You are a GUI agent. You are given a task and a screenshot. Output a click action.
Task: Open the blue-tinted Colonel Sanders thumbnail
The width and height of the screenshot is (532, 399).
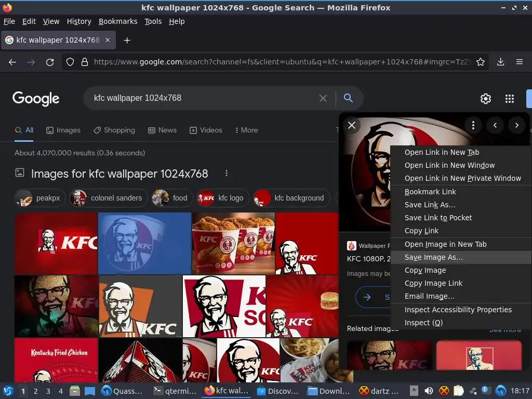[x=144, y=243]
